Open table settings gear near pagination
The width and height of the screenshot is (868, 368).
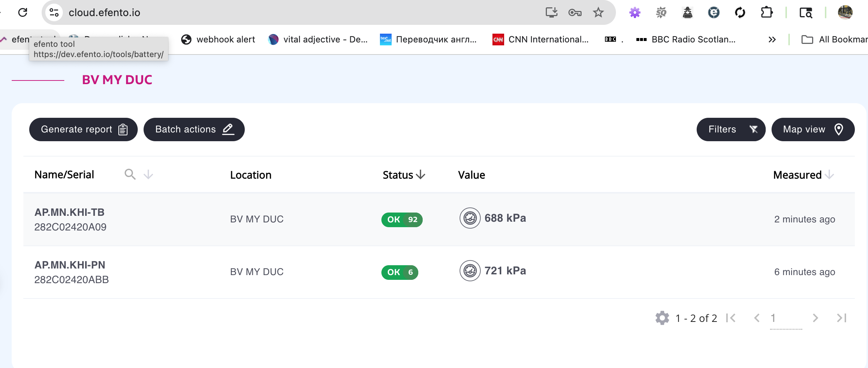[662, 318]
